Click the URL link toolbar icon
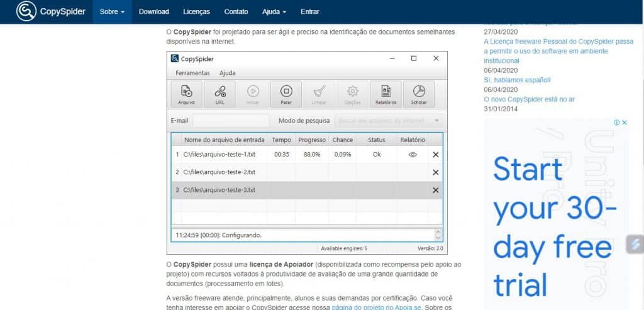The image size is (644, 310). [219, 94]
